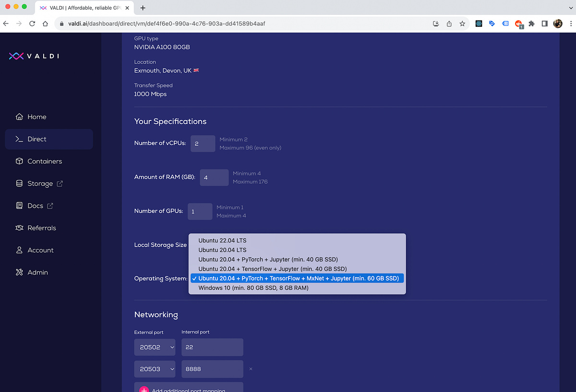576x392 pixels.
Task: Click Add additional port mapping button
Action: tap(189, 388)
